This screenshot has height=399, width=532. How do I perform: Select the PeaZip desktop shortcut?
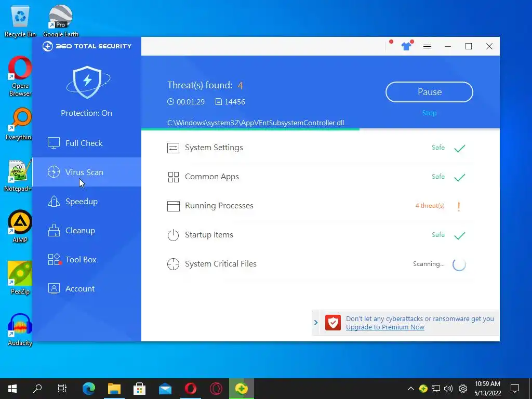click(20, 278)
